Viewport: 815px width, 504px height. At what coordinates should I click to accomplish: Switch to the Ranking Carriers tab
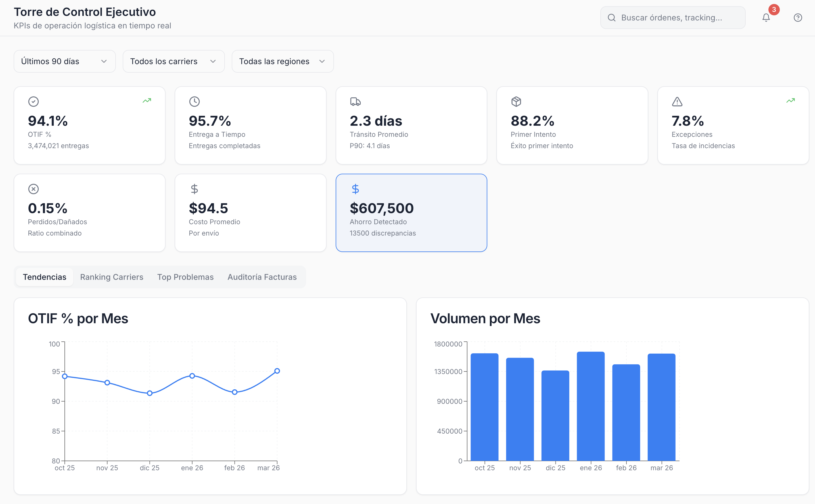112,277
